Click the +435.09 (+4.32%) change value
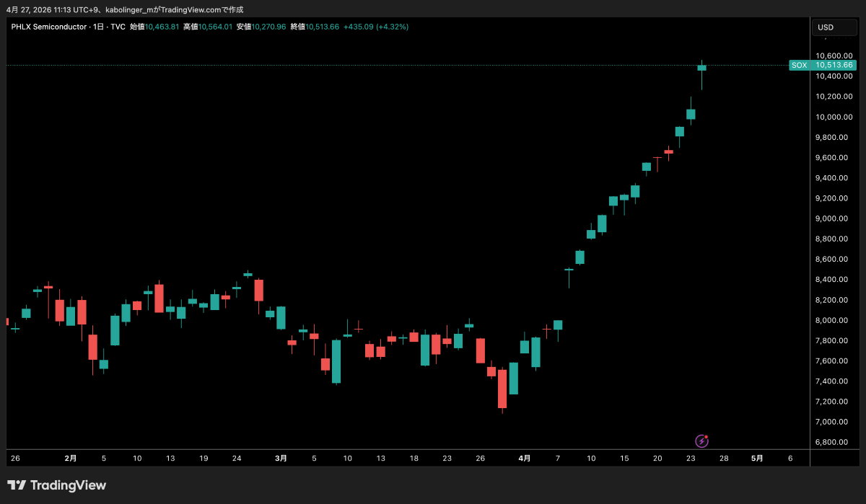Image resolution: width=866 pixels, height=504 pixels. (376, 27)
